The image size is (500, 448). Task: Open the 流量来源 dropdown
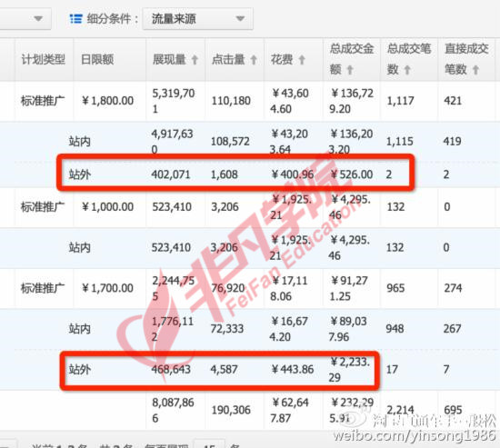point(197,19)
